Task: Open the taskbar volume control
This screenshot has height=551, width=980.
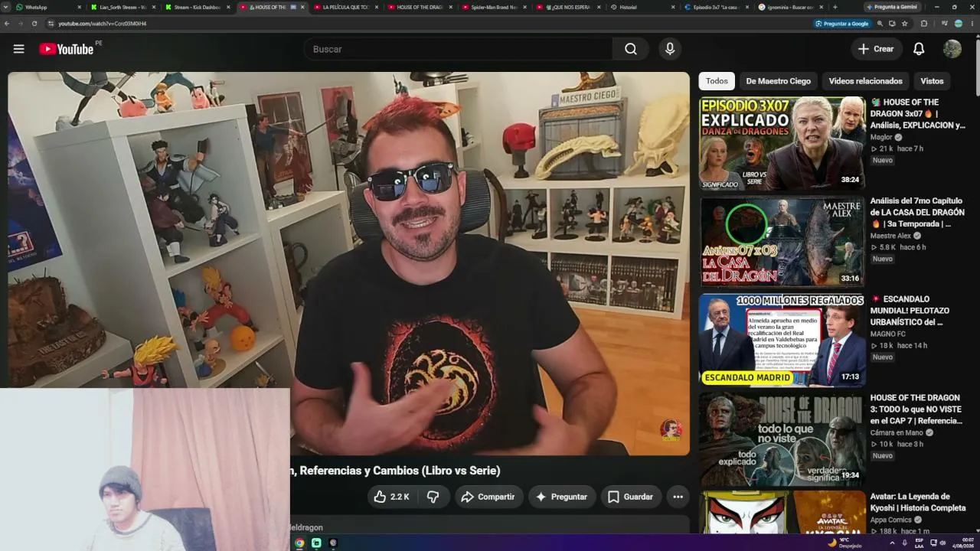Action: pyautogui.click(x=942, y=543)
